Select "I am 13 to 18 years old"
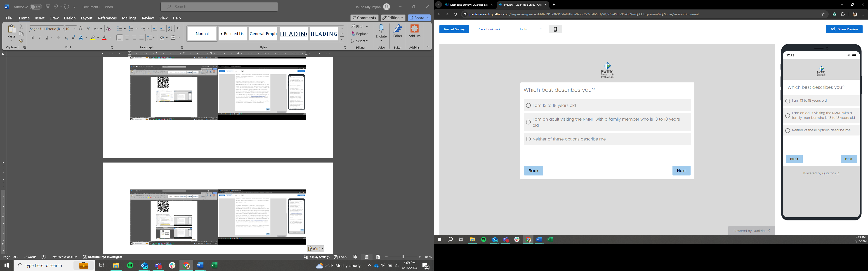This screenshot has width=868, height=271. click(528, 106)
